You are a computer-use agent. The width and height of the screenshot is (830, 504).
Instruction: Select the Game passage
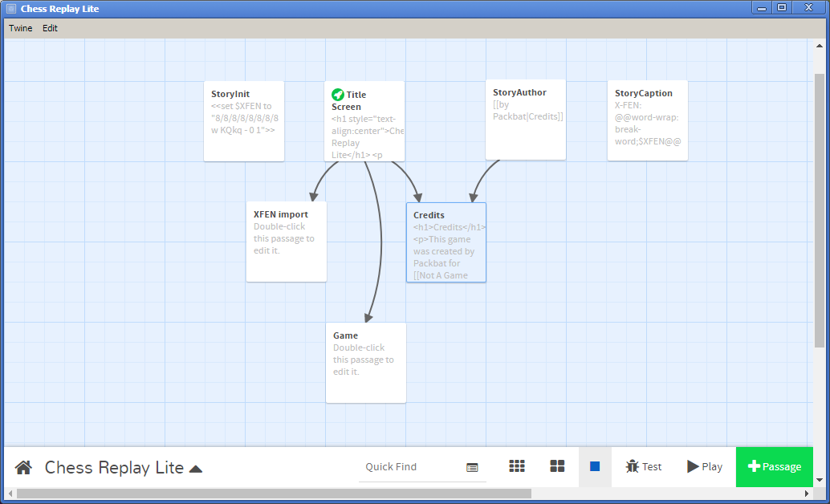coord(365,362)
